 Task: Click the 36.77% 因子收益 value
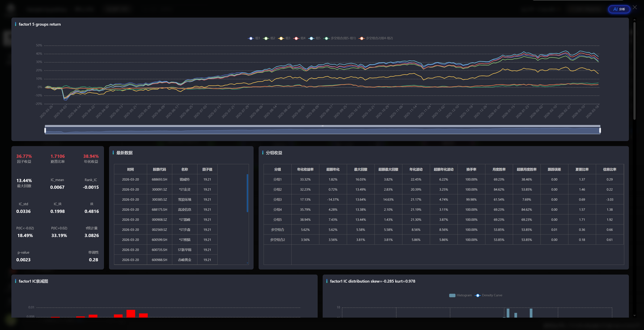(24, 156)
